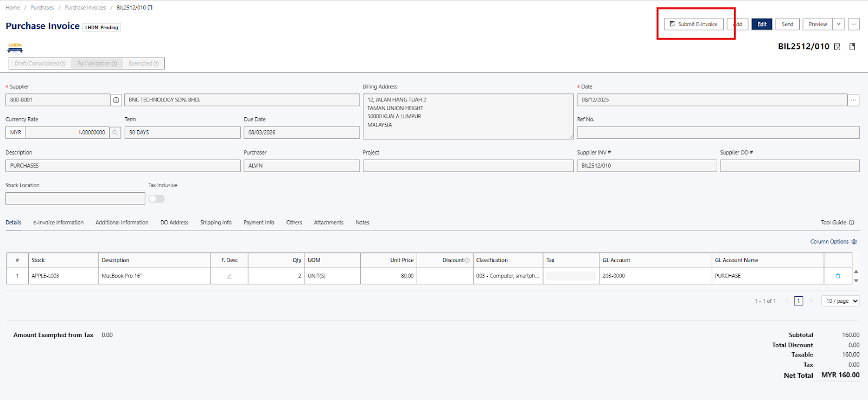Image resolution: width=868 pixels, height=400 pixels.
Task: Select the Full Validation option
Action: (97, 64)
